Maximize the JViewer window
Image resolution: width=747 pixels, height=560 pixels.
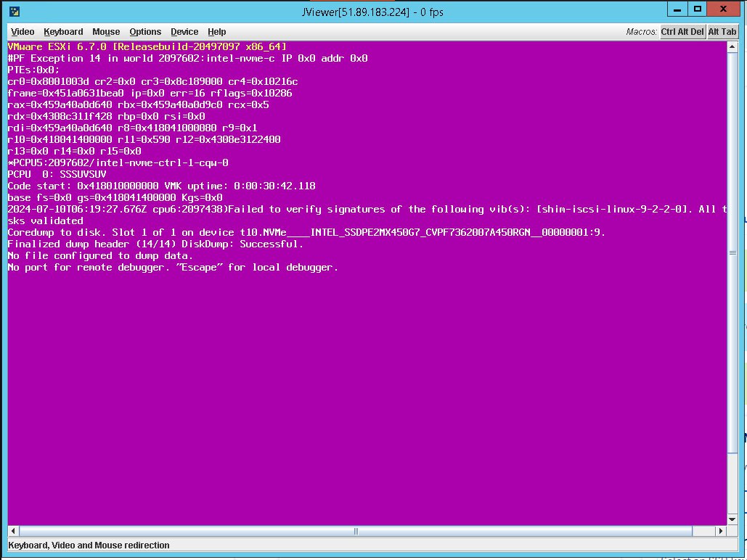point(697,9)
